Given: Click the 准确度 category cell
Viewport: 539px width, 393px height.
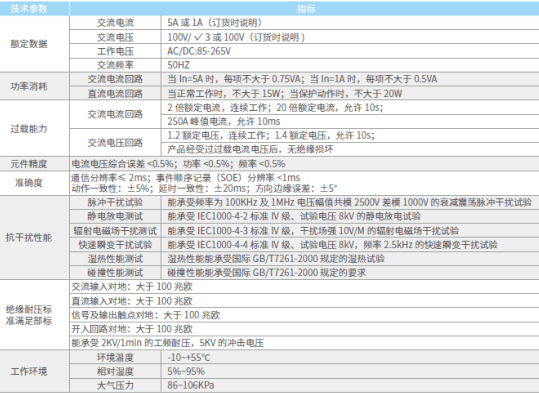Looking at the screenshot, I should click(x=34, y=183).
